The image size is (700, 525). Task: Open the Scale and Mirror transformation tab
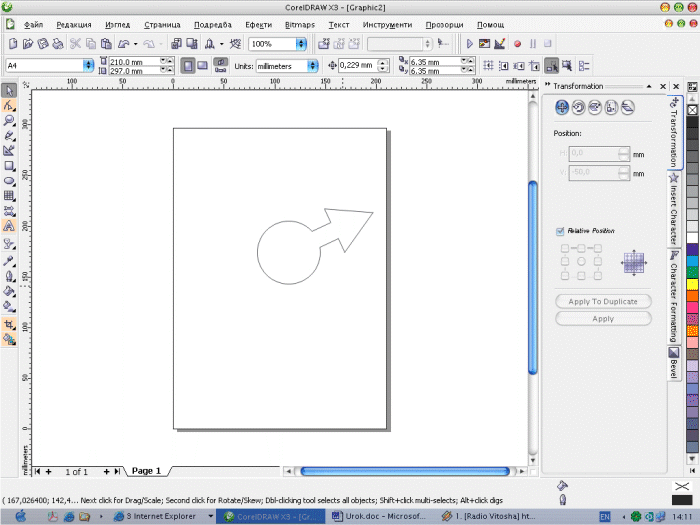pos(595,108)
